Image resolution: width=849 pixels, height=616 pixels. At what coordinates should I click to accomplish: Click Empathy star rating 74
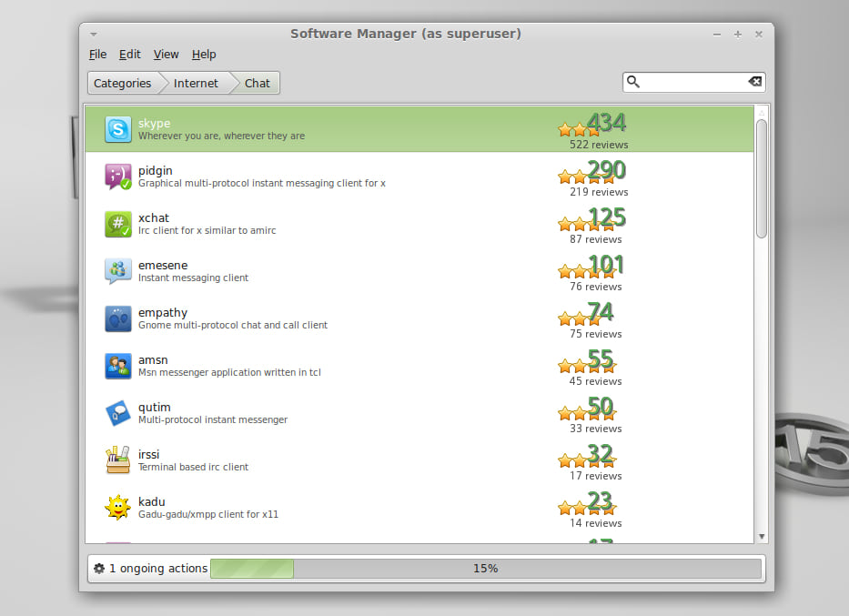coord(587,313)
